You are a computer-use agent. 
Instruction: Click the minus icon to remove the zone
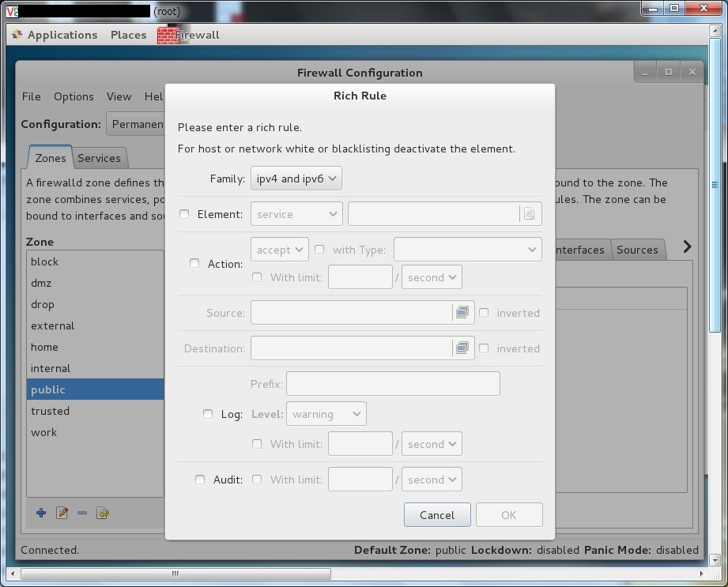point(82,513)
